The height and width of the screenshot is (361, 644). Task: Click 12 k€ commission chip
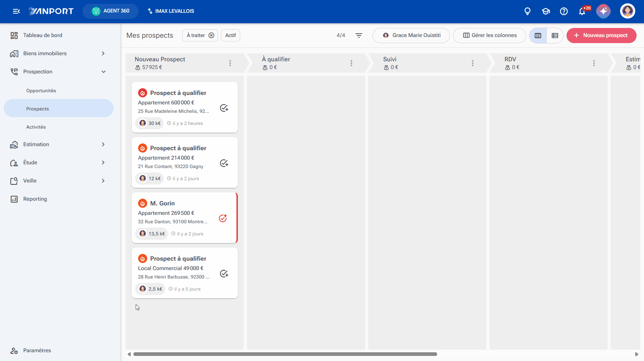coord(150,178)
